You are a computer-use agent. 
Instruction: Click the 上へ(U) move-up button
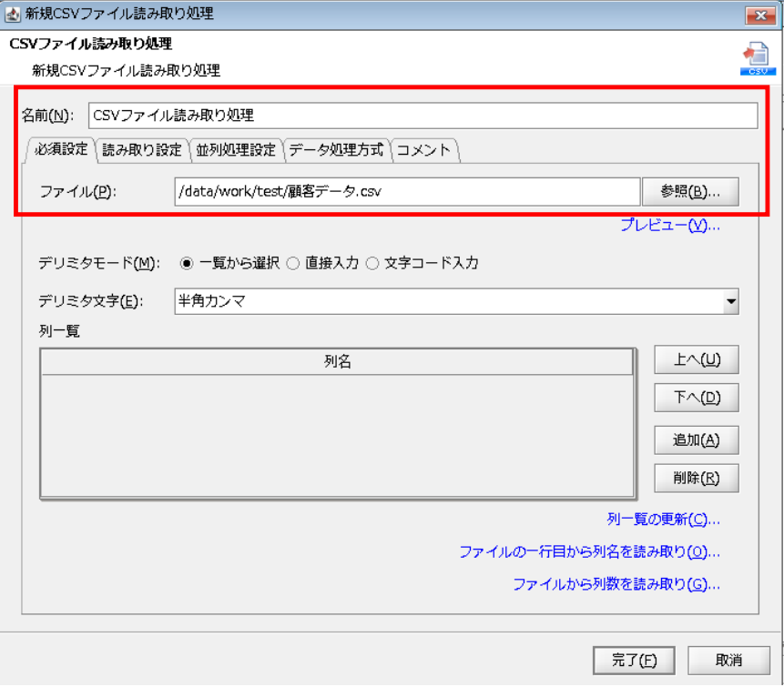(696, 360)
